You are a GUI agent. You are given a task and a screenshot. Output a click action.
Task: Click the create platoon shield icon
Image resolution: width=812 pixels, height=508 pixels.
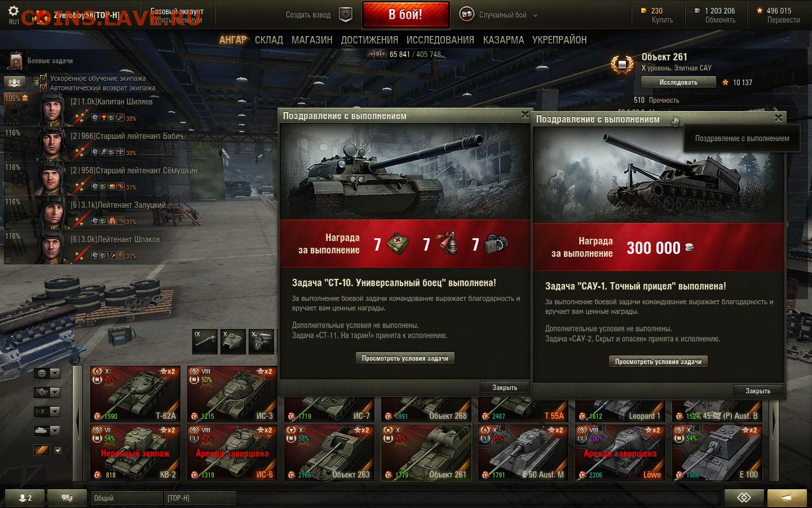click(x=346, y=15)
